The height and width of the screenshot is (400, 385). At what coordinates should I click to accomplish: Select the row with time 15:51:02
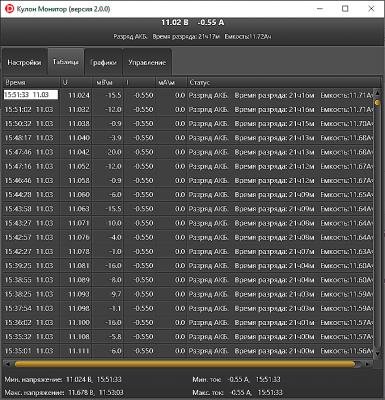click(x=188, y=110)
